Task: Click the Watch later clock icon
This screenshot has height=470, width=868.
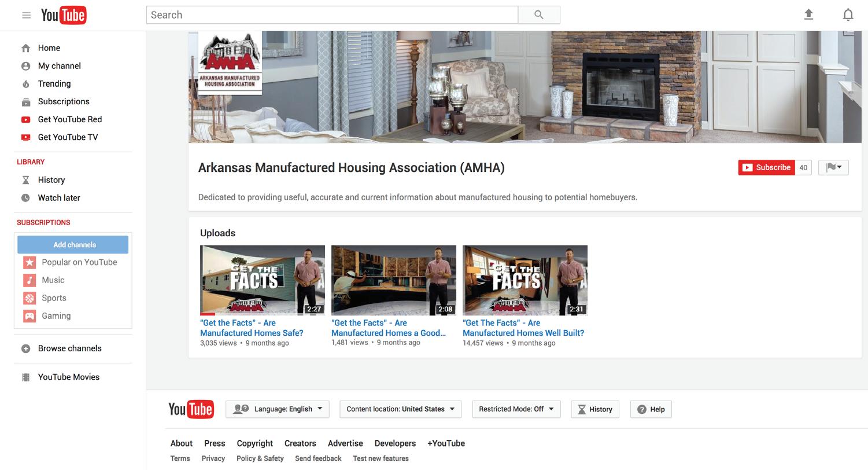Action: 25,198
